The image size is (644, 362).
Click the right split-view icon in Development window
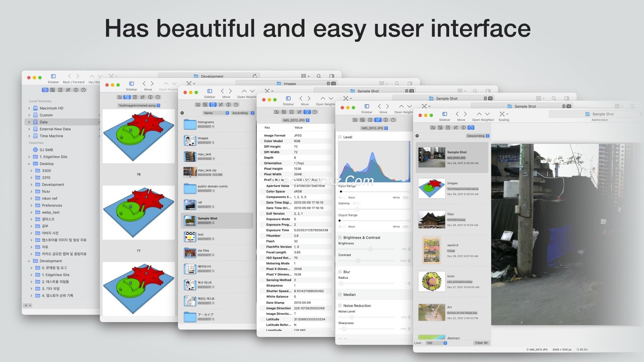[x=332, y=76]
